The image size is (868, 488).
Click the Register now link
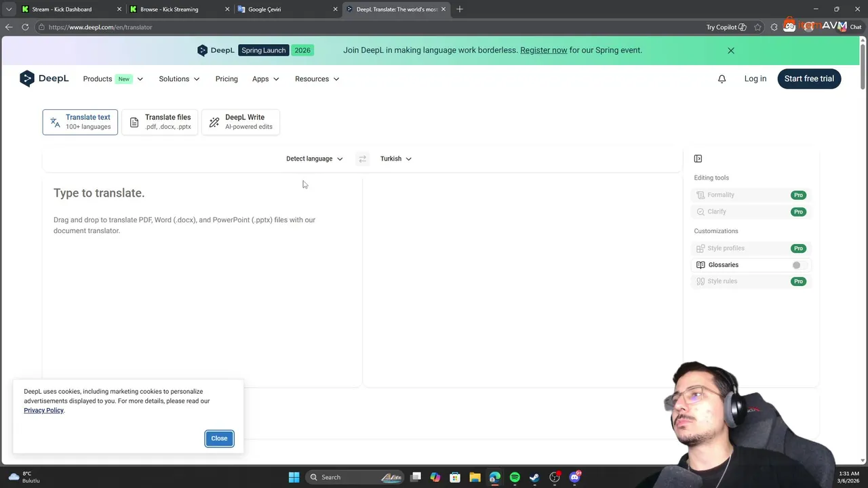click(544, 50)
